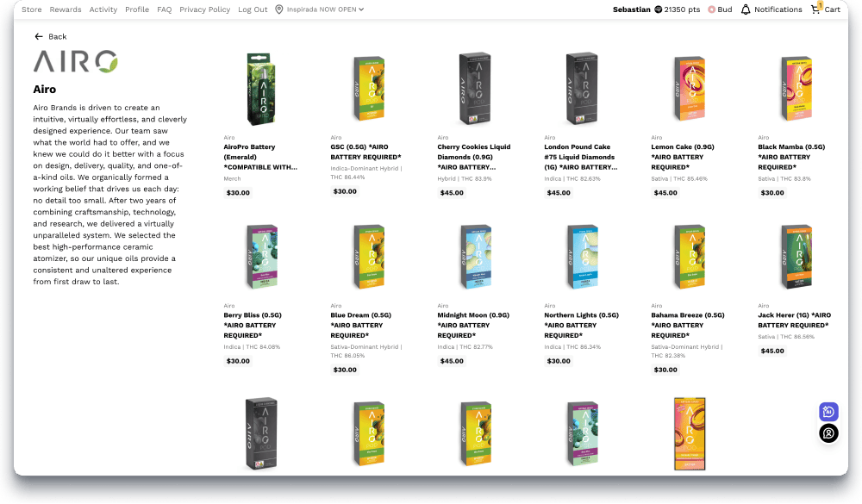Image resolution: width=862 pixels, height=504 pixels.
Task: Click the back arrow icon
Action: pos(39,37)
